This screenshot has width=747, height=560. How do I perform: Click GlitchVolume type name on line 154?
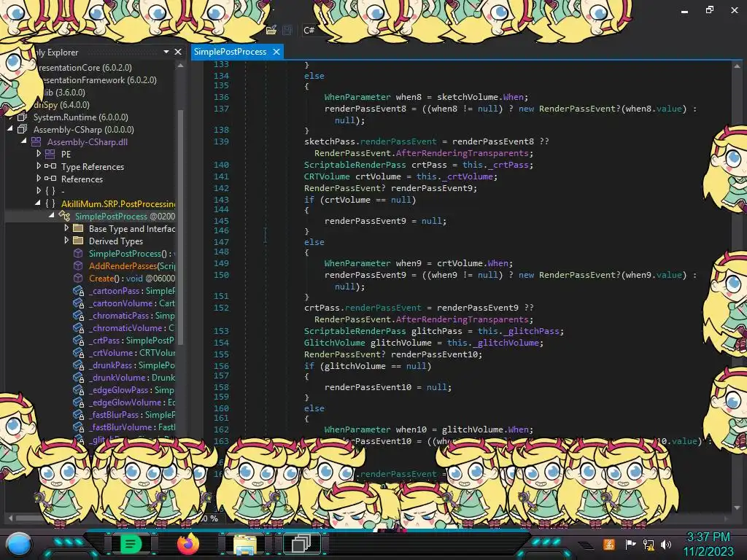tap(334, 343)
